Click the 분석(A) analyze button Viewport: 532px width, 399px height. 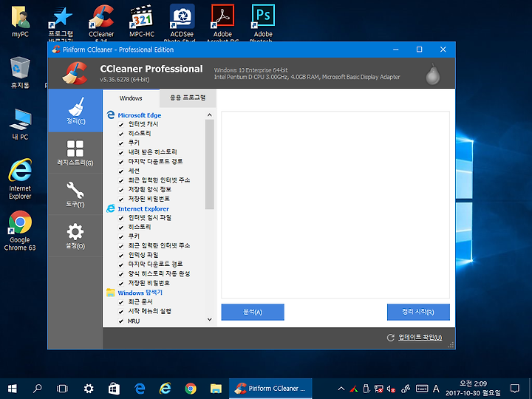(253, 312)
